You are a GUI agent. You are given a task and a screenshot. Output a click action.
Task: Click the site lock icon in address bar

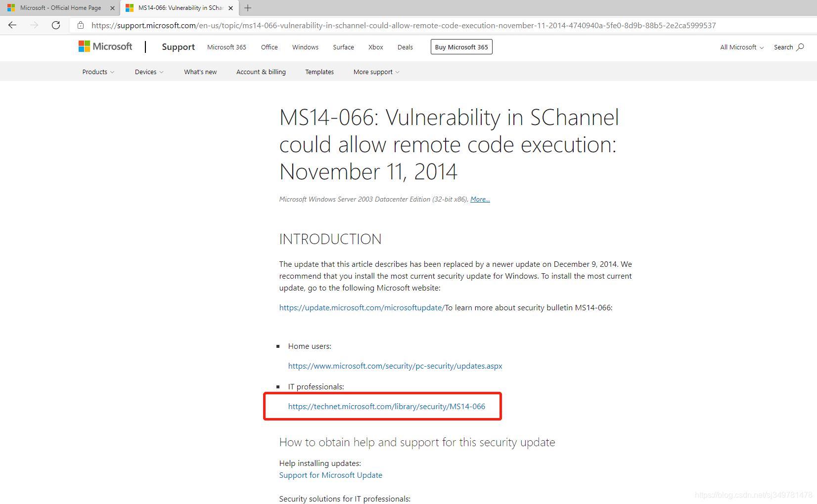(x=81, y=25)
